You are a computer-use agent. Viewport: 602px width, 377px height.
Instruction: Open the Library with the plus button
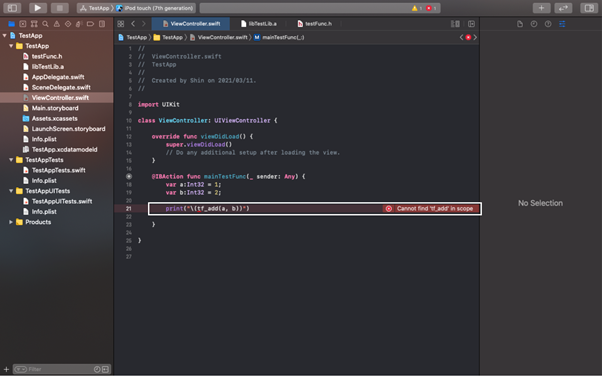click(x=541, y=8)
